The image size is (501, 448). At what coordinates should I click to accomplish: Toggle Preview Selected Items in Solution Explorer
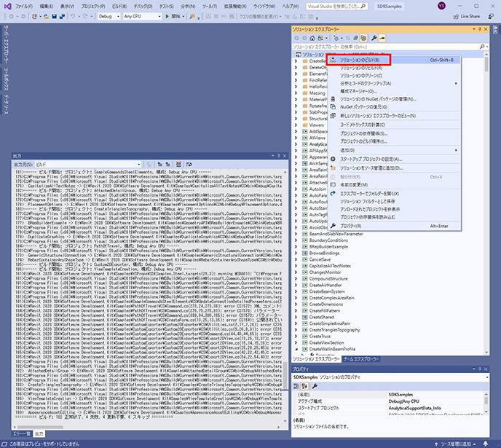(382, 38)
